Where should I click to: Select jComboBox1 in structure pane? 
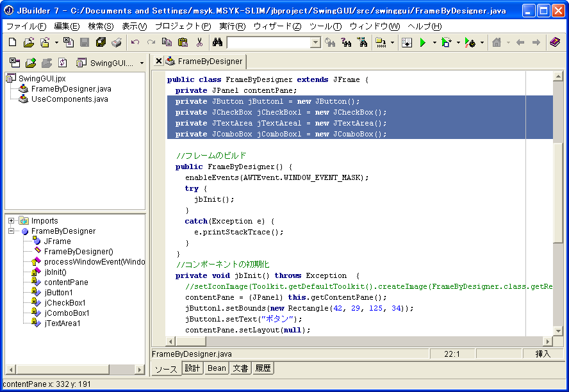[67, 313]
